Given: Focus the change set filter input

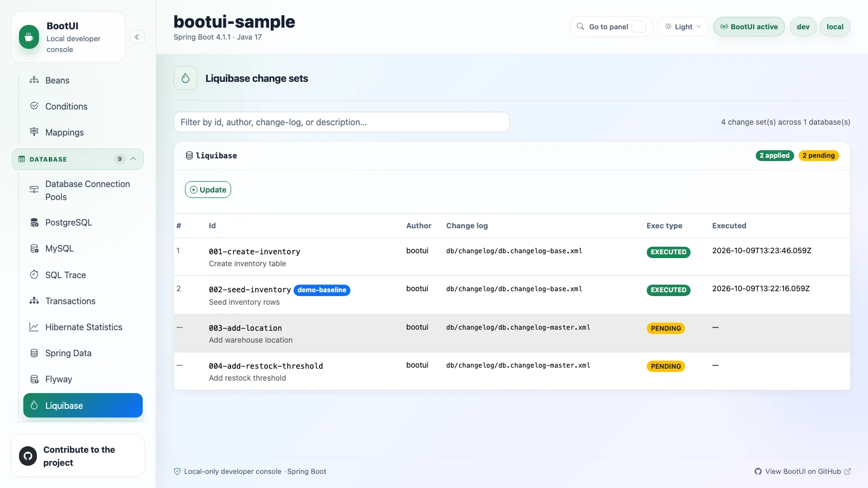Looking at the screenshot, I should [341, 122].
